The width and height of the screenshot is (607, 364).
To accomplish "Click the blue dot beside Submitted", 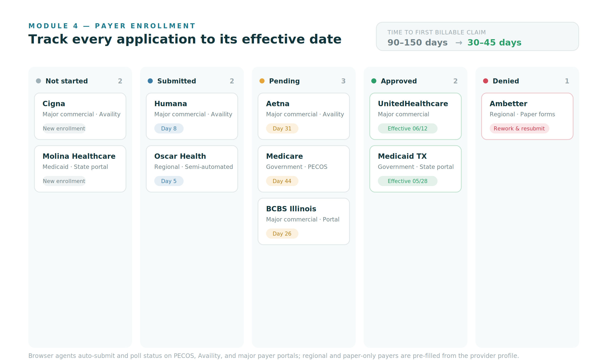I will [150, 81].
